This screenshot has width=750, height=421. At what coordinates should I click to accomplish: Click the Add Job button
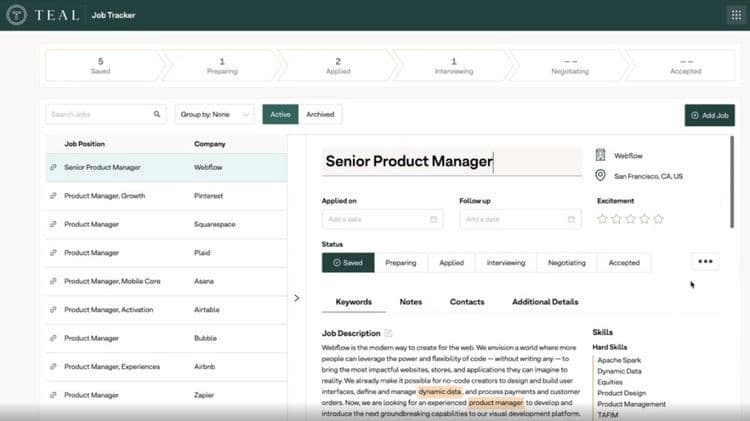point(709,115)
